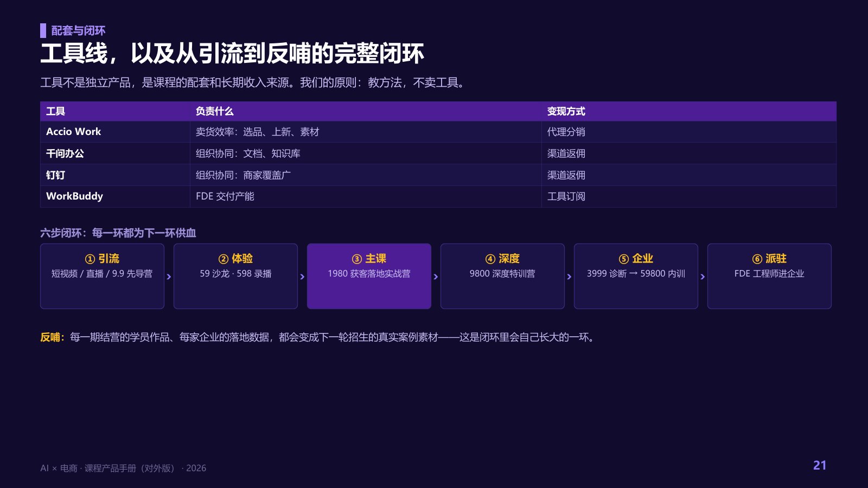This screenshot has height=488, width=868.
Task: Click the FDE 交付产能 cell
Action: pyautogui.click(x=366, y=196)
